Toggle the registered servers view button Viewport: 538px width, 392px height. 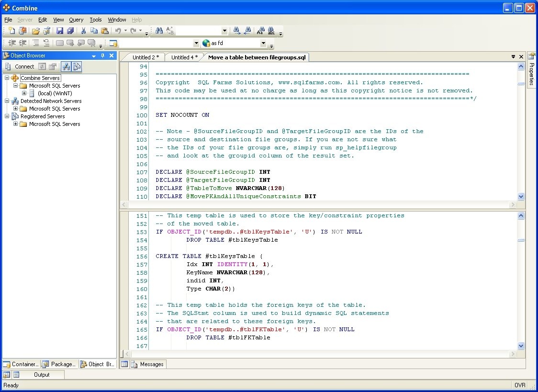pos(77,67)
